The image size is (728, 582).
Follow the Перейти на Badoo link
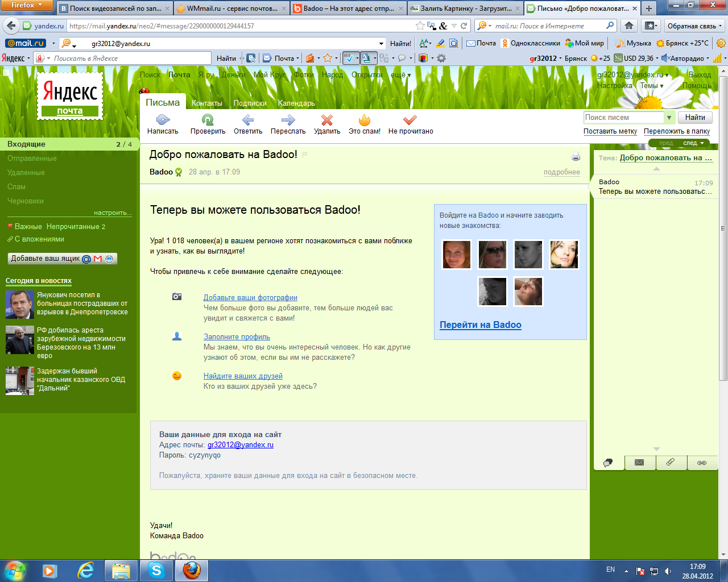pos(481,325)
